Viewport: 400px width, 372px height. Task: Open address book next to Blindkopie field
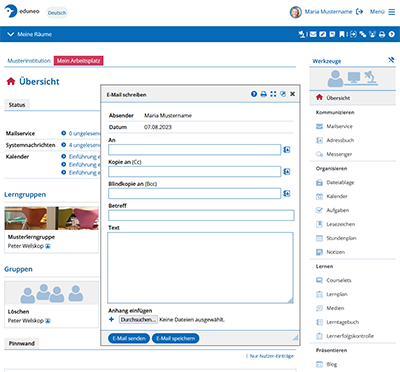tap(286, 193)
